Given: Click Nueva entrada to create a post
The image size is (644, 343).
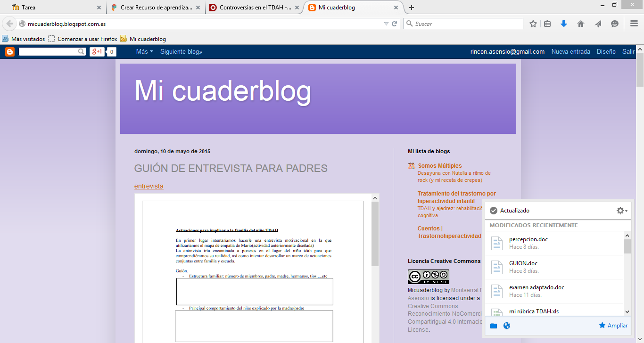Looking at the screenshot, I should [571, 51].
